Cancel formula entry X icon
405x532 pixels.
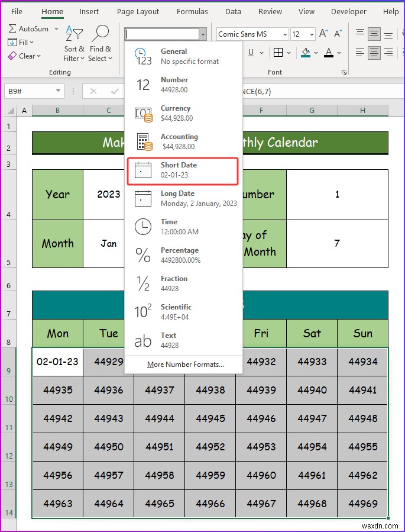point(93,91)
